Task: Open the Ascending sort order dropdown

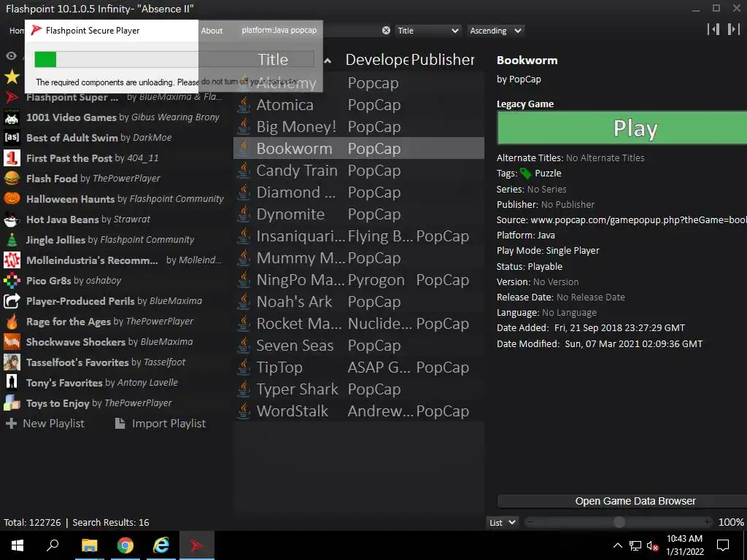Action: click(495, 31)
